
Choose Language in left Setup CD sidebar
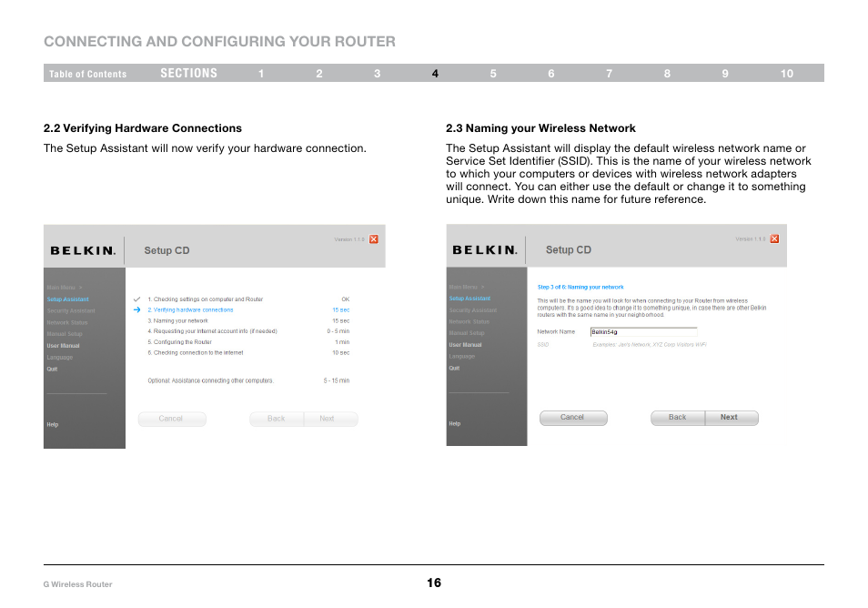60,357
